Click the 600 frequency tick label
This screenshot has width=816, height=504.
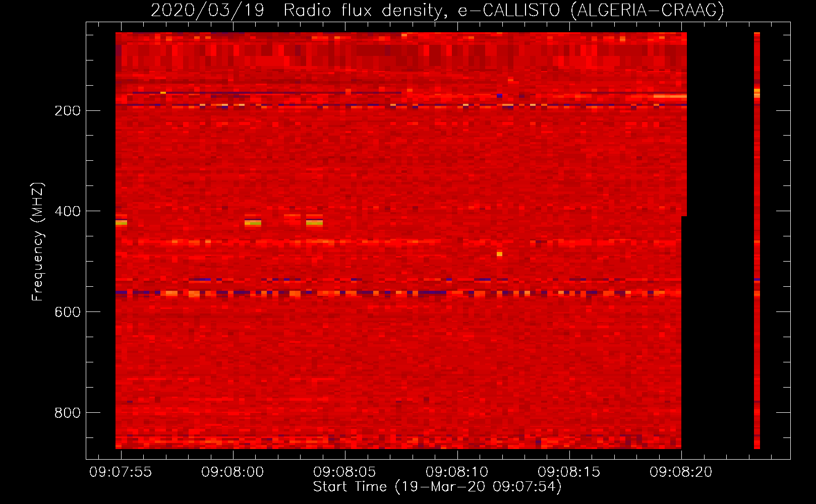pyautogui.click(x=68, y=312)
